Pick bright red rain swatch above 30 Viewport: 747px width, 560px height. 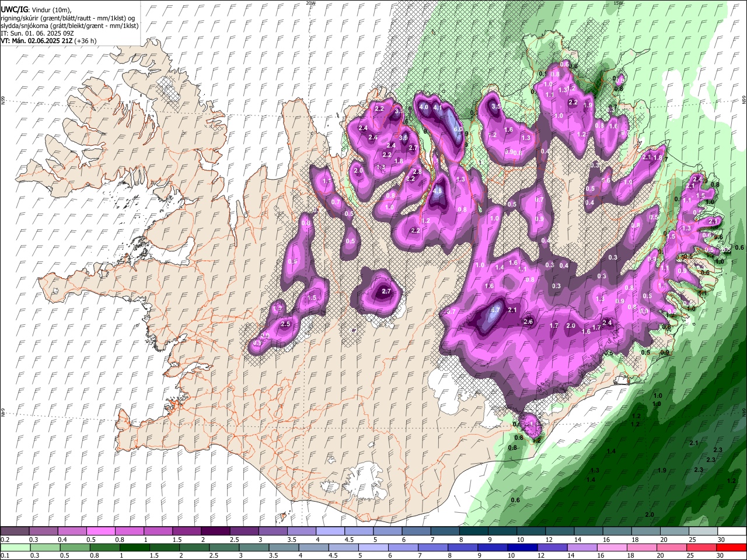pos(731,547)
